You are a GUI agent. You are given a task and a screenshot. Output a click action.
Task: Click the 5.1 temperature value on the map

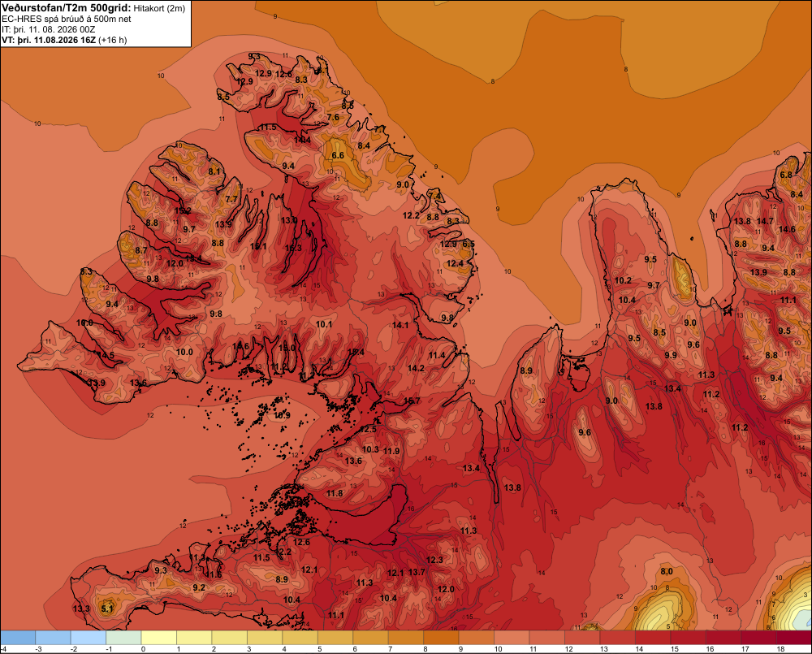point(106,609)
